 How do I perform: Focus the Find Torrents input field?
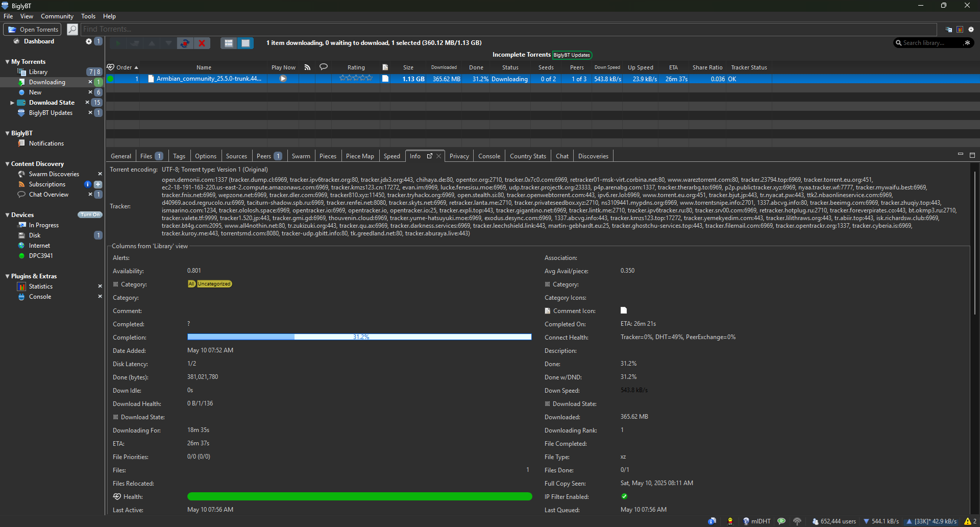point(508,29)
